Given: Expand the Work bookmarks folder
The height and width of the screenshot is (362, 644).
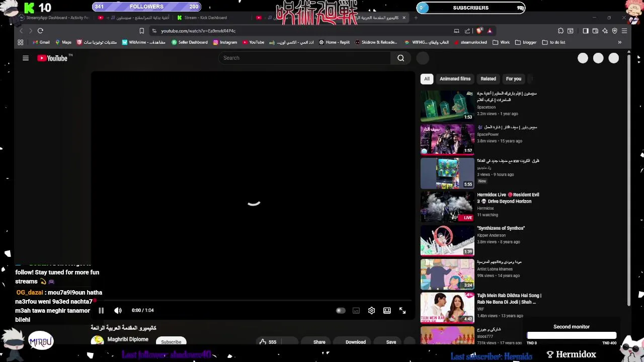Looking at the screenshot, I should click(x=502, y=42).
